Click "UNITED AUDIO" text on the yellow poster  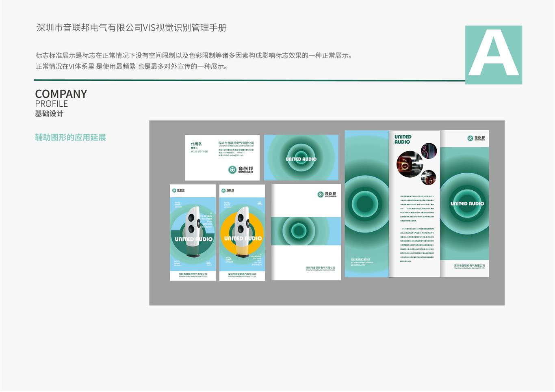coord(243,239)
